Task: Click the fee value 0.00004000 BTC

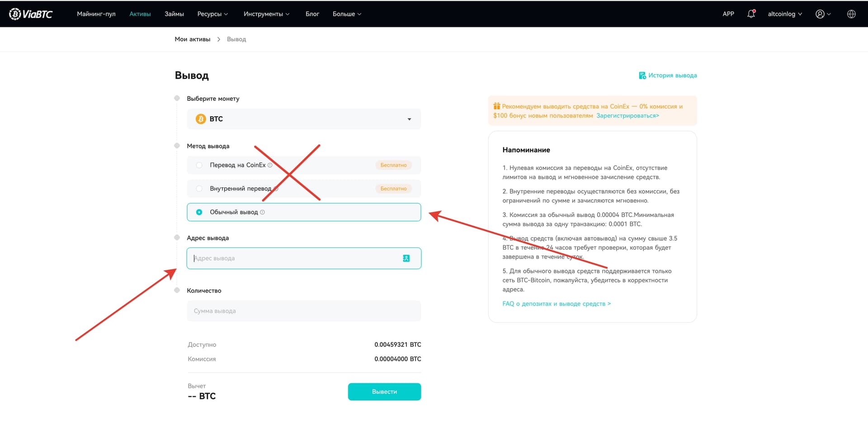Action: coord(397,359)
